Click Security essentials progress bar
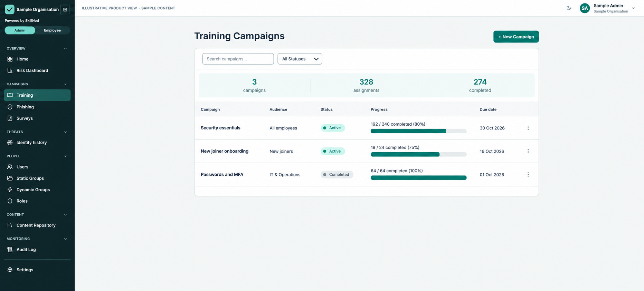Image resolution: width=644 pixels, height=291 pixels. pyautogui.click(x=418, y=131)
